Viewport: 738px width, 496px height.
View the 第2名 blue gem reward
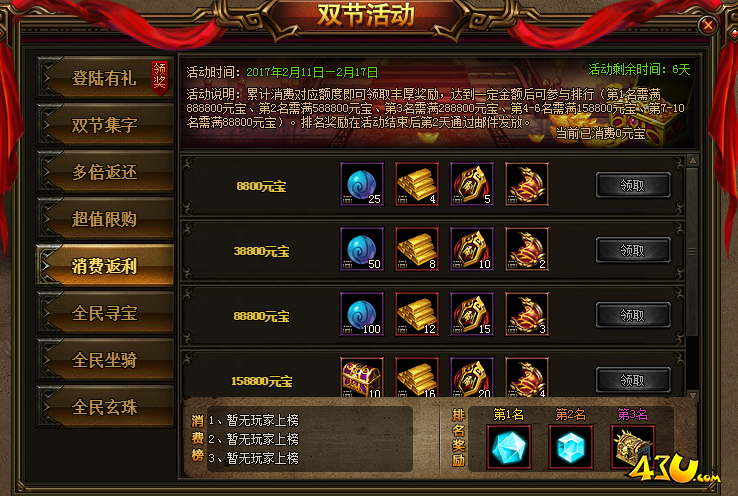tap(571, 447)
